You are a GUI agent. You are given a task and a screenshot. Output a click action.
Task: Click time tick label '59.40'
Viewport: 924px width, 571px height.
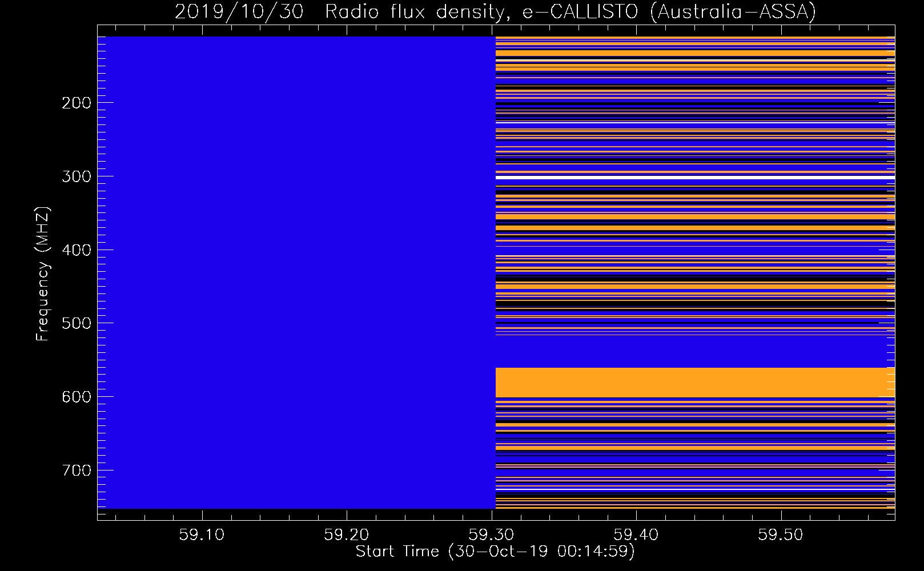click(x=636, y=535)
